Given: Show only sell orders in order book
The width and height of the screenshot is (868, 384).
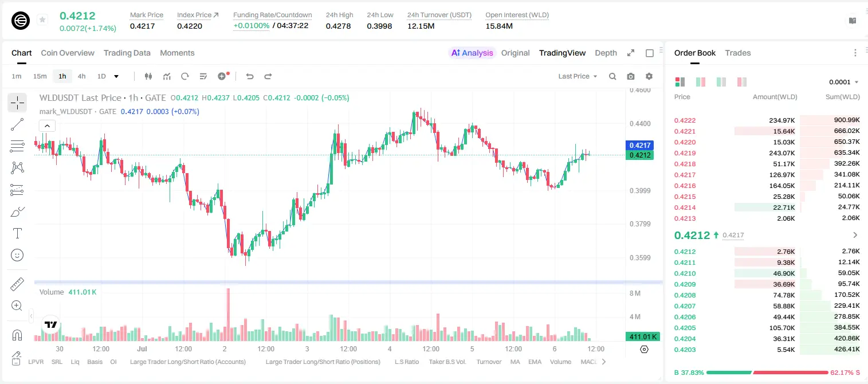Looking at the screenshot, I should [x=742, y=82].
